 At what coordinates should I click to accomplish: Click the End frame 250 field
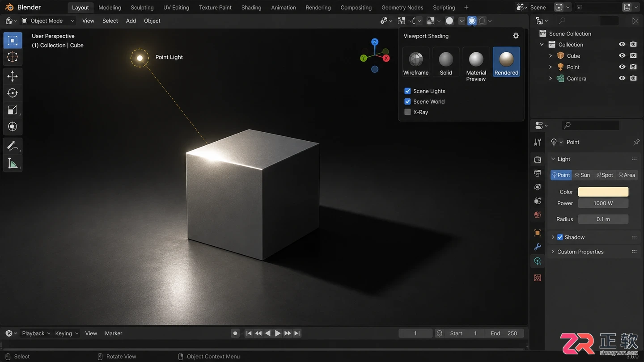[x=505, y=333]
